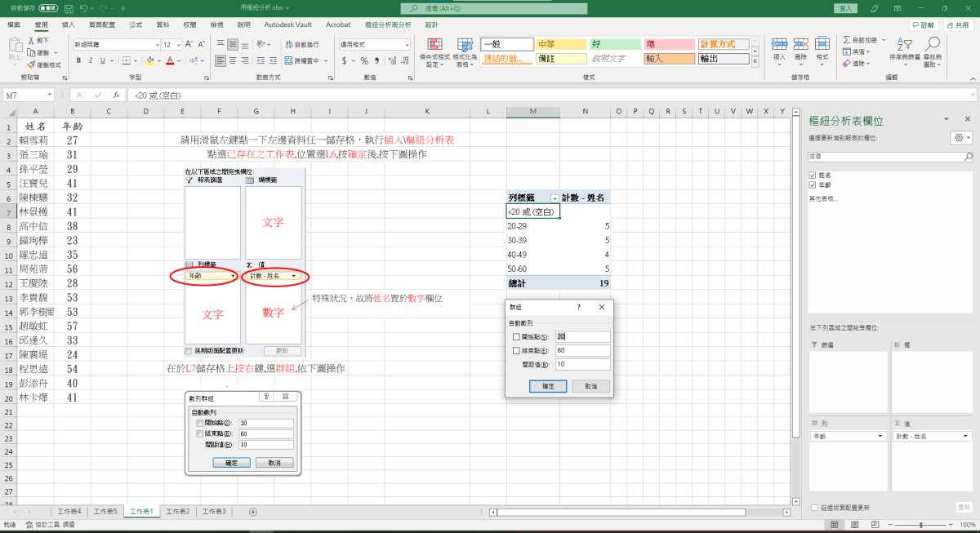Open the 插入 ribbon tab
The height and width of the screenshot is (533, 980).
pos(69,25)
